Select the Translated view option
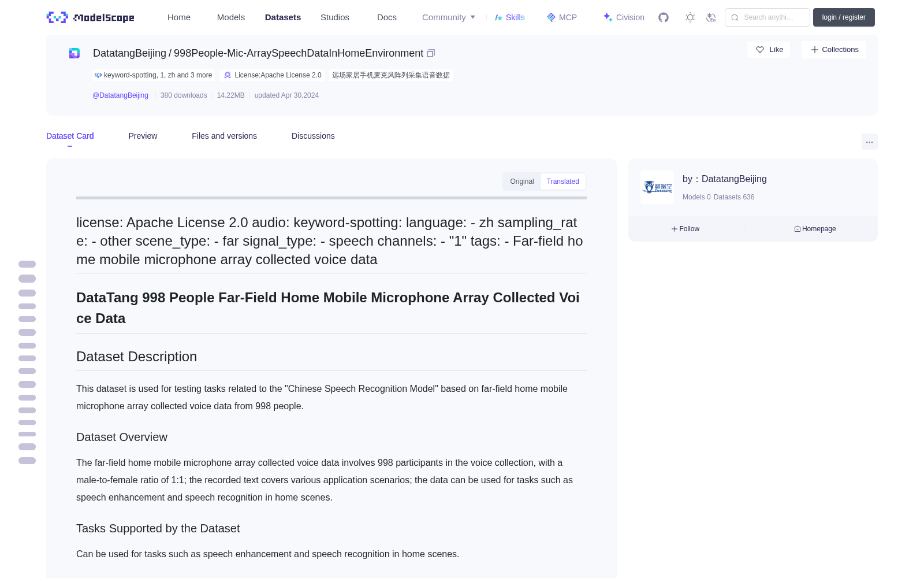This screenshot has height=578, width=924. [563, 181]
